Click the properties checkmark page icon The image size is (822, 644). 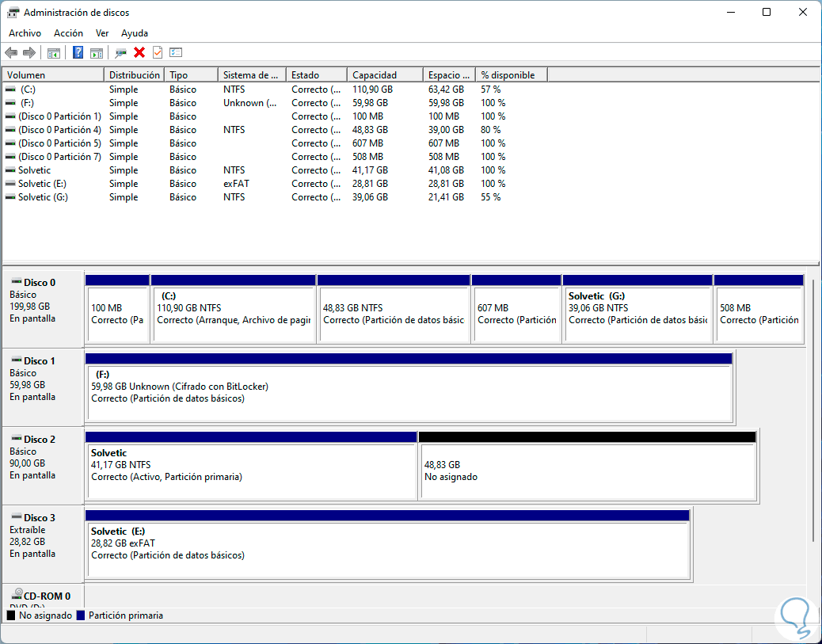pos(158,52)
